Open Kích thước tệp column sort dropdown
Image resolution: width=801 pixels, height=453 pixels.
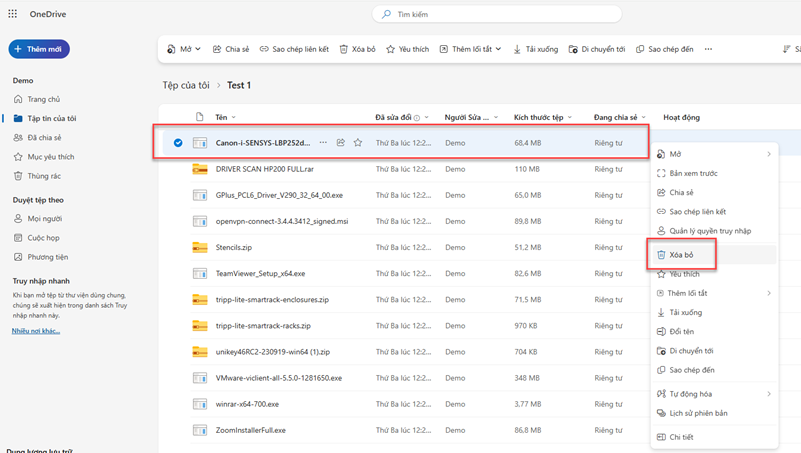[x=571, y=117]
